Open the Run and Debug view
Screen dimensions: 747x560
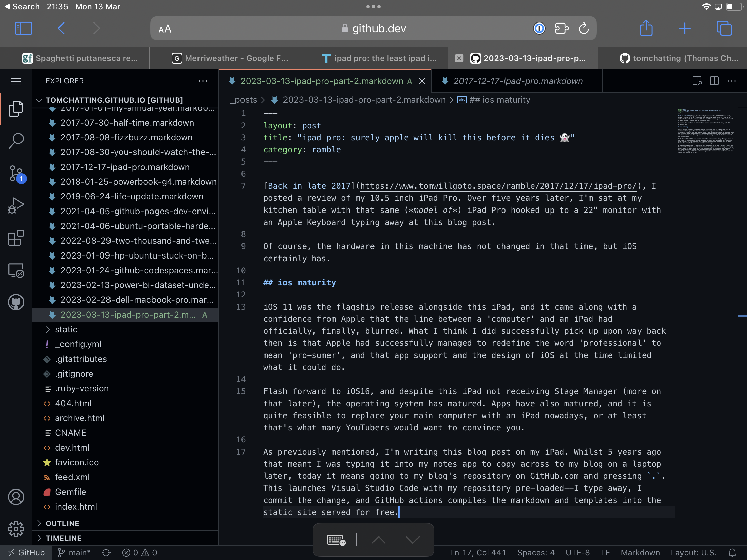click(x=16, y=205)
